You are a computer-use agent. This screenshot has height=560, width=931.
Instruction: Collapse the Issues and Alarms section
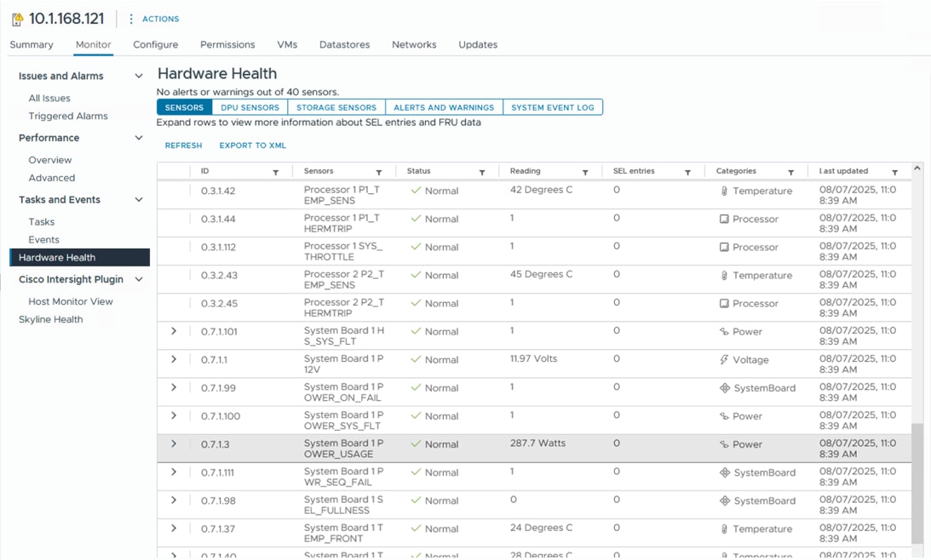139,76
